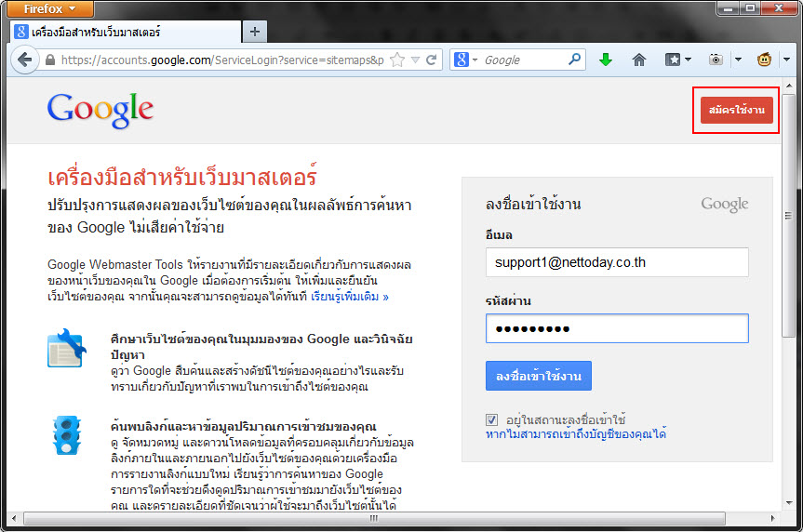The image size is (803, 532).
Task: Open the URL history dropdown arrow
Action: [415, 60]
